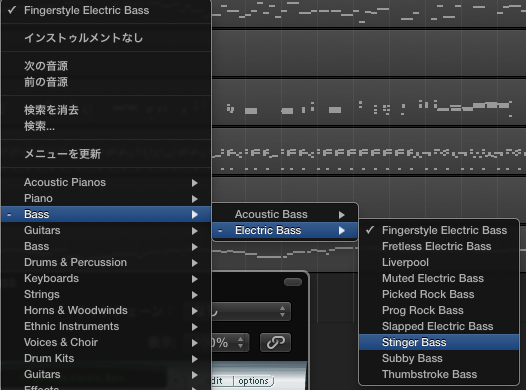This screenshot has height=390, width=526.
Task: Choose インストゥルメントなし menu item
Action: tap(106, 38)
